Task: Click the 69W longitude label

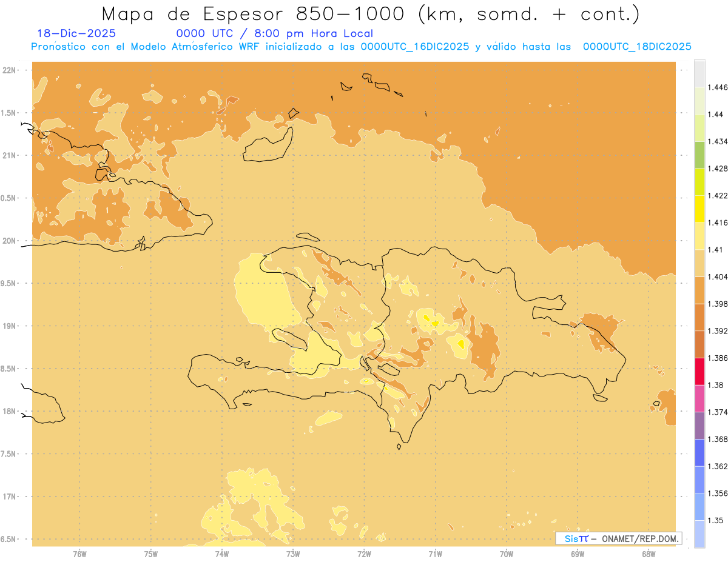Action: pos(578,554)
